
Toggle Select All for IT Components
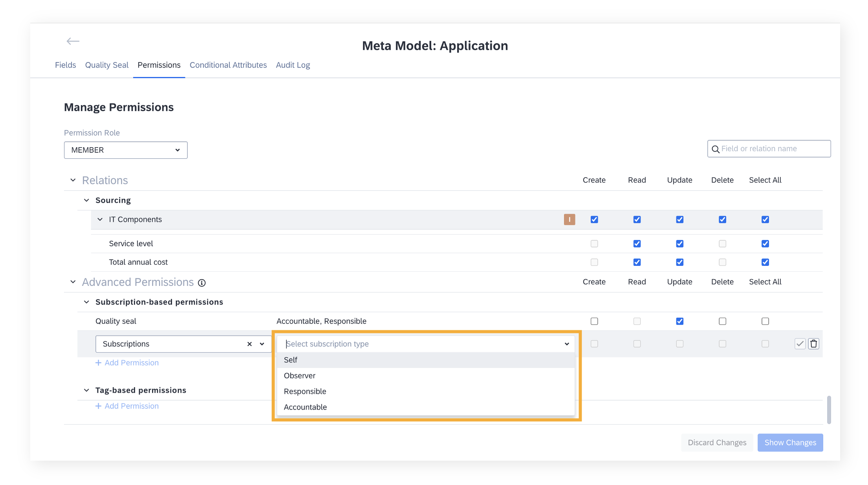tap(765, 220)
